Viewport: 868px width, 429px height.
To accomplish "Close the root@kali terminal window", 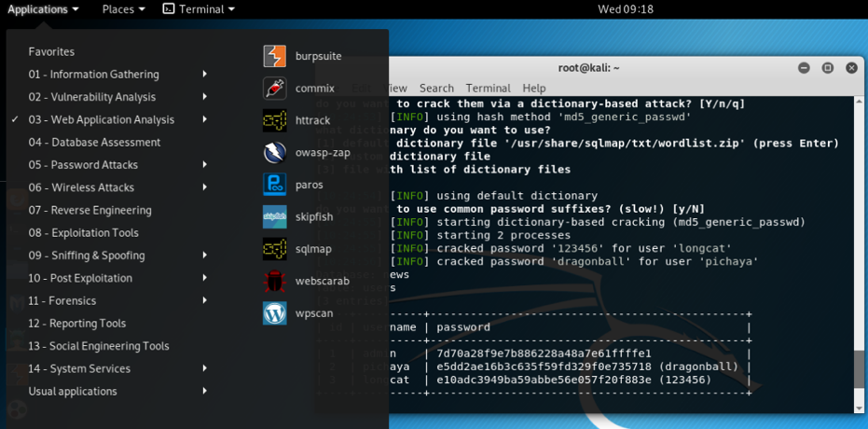I will (851, 68).
